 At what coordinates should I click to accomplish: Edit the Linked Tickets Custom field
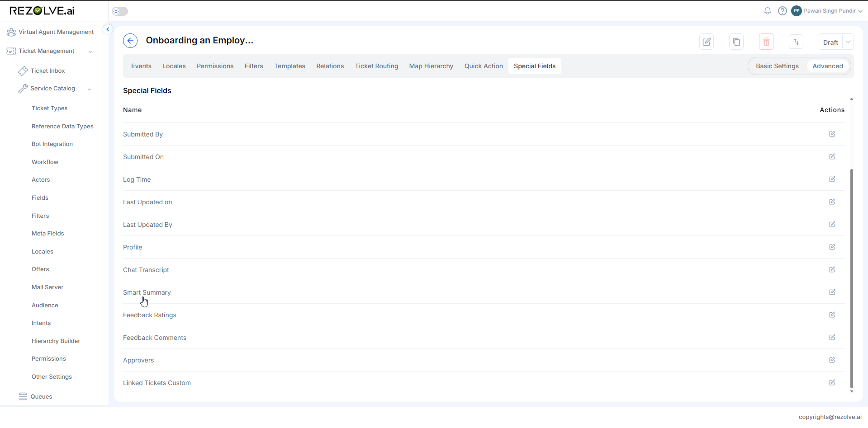(x=832, y=382)
